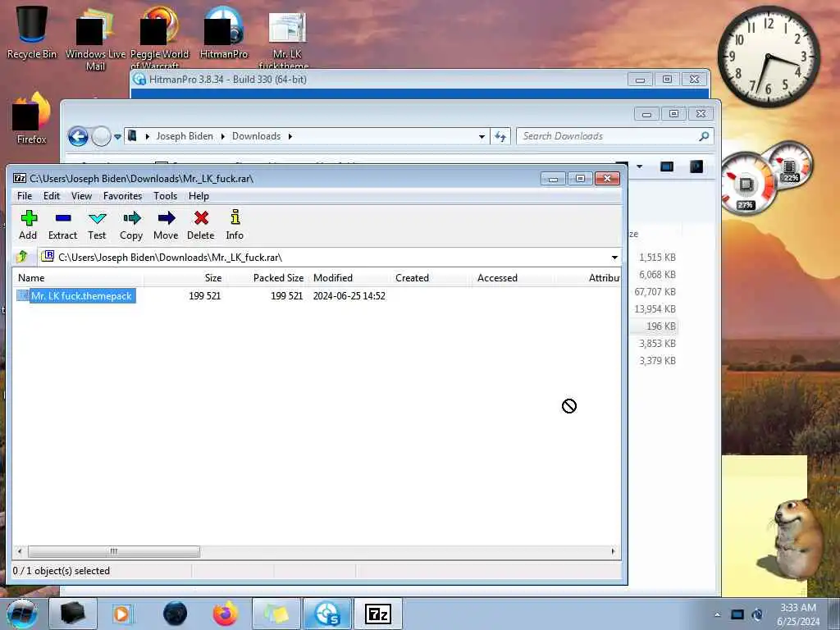Go up one folder level in 7-Zip
Screen dimensions: 840x630
[22, 257]
